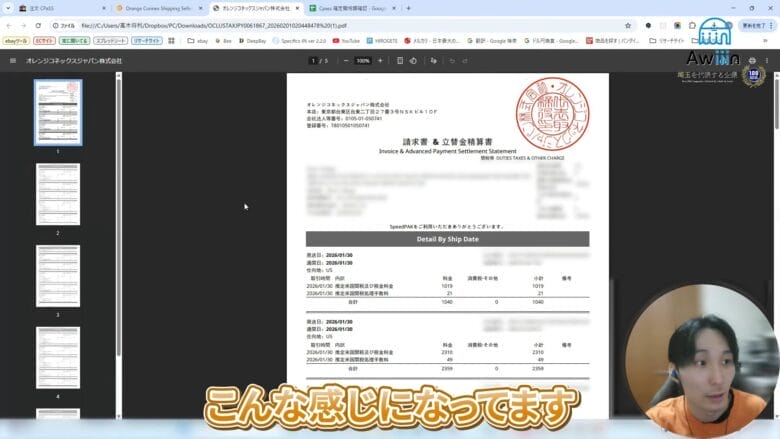
Task: Switch to Orange Connex Shipping tab
Action: [x=158, y=8]
